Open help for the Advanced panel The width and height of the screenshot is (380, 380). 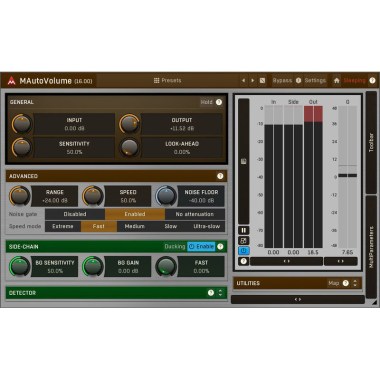click(220, 176)
